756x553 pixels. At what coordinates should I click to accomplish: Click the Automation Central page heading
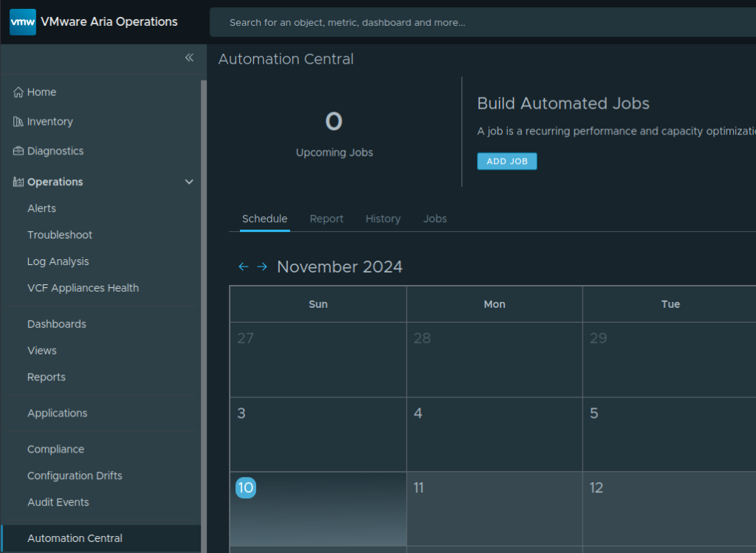(x=286, y=59)
